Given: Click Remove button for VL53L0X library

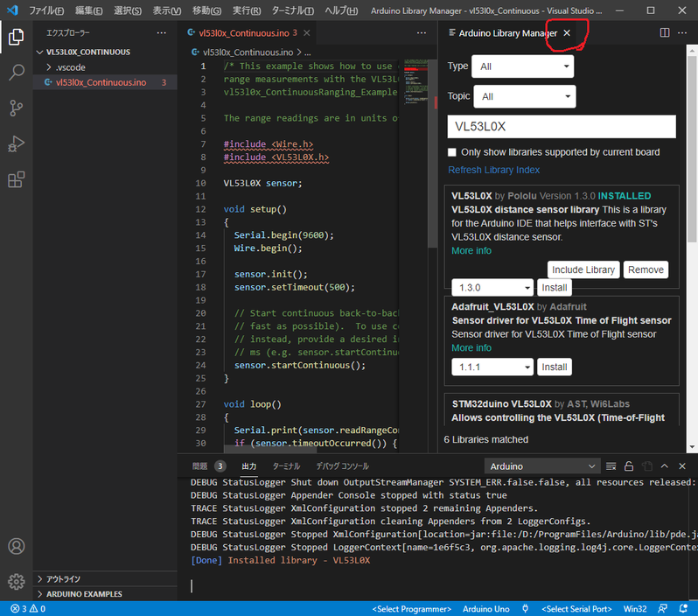Looking at the screenshot, I should click(x=646, y=269).
